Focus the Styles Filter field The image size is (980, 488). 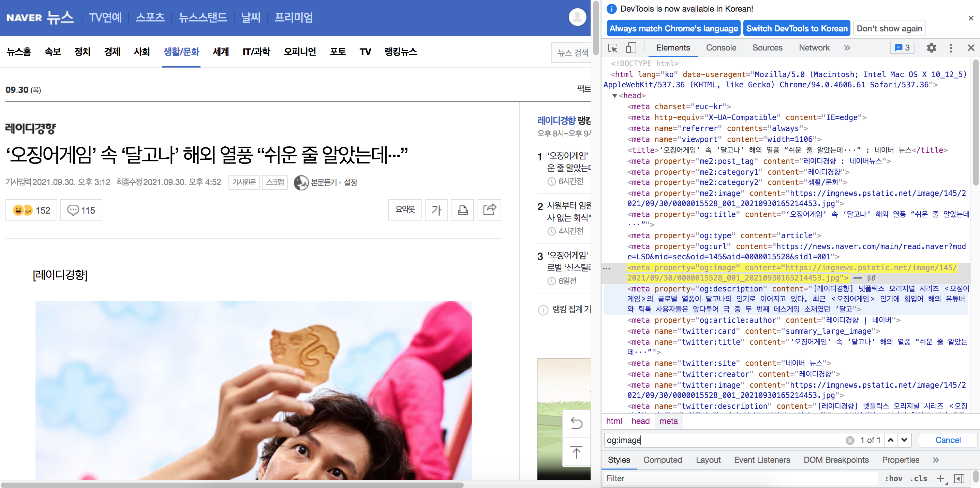coord(740,478)
